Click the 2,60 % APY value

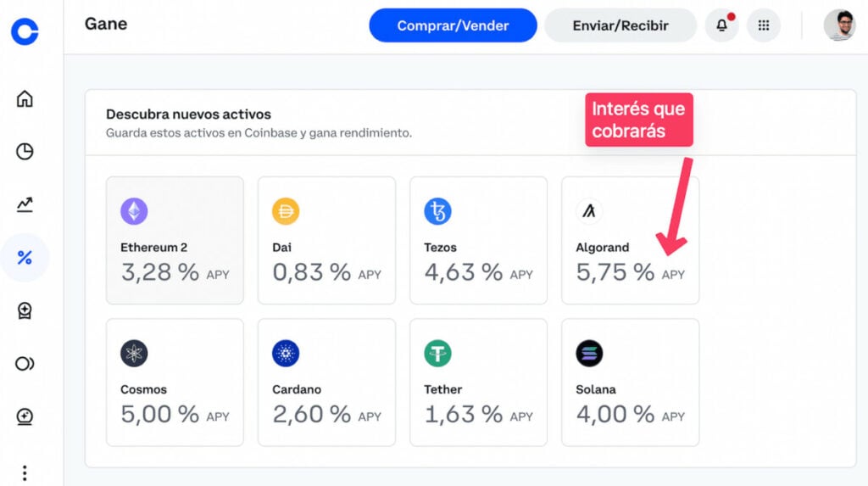pos(326,415)
